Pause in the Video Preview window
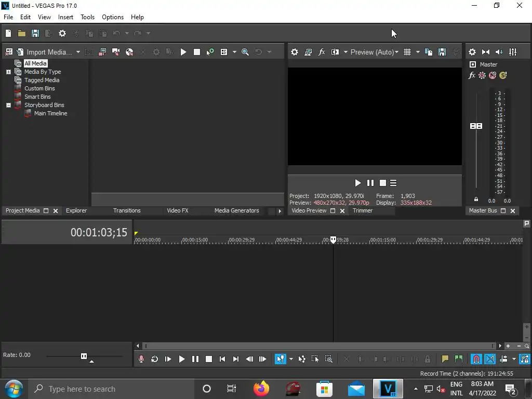 point(370,183)
